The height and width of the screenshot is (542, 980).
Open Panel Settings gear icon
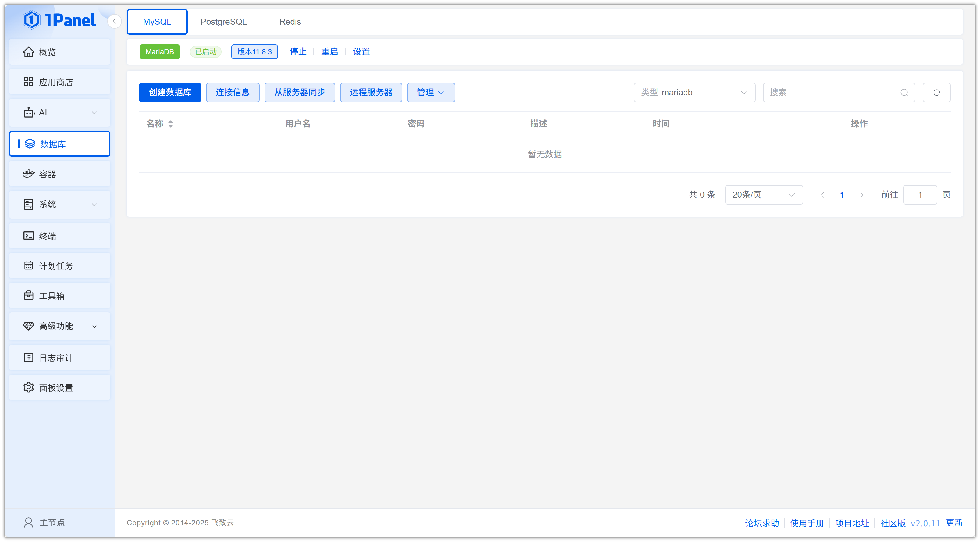coord(29,387)
